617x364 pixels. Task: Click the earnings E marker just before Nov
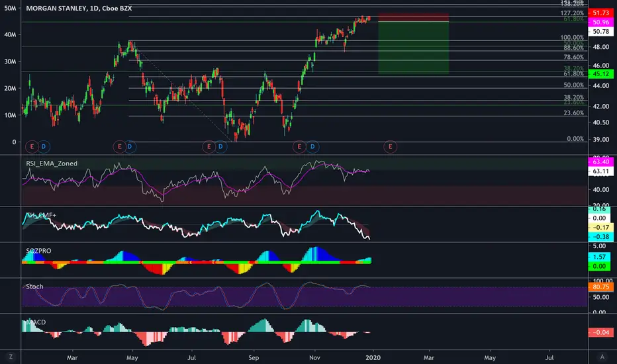coord(299,147)
